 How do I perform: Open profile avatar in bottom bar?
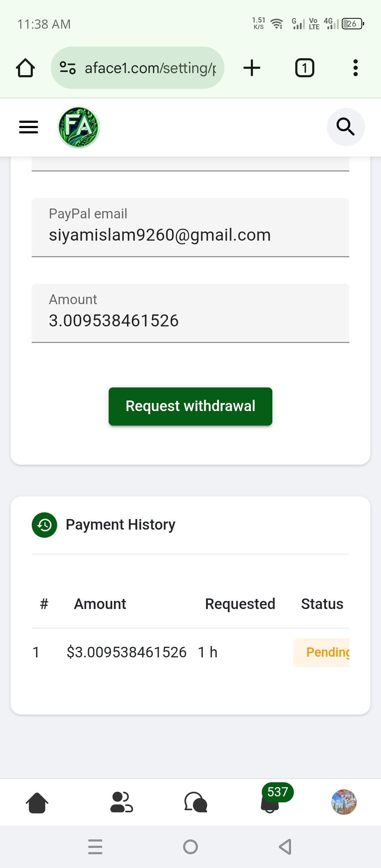pyautogui.click(x=344, y=802)
